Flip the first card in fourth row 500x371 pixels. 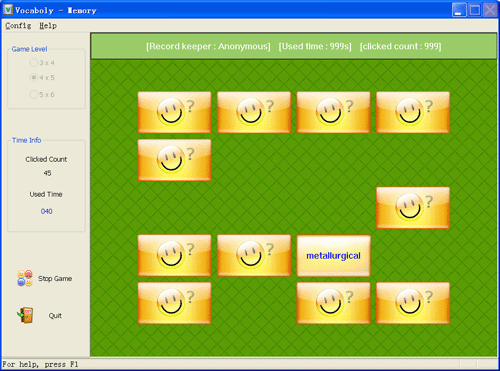174,256
